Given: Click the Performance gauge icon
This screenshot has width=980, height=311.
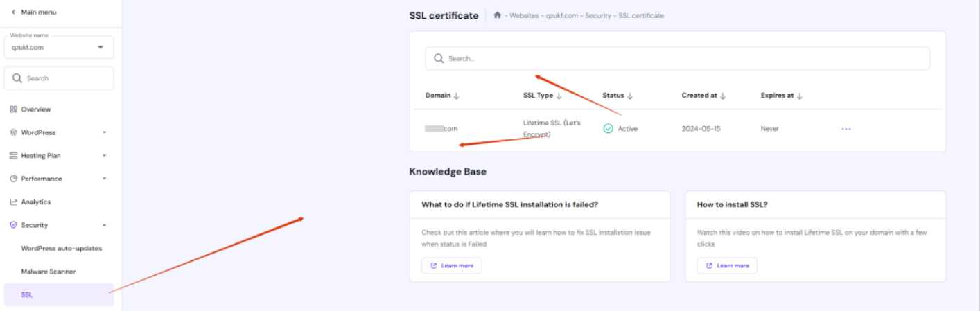Looking at the screenshot, I should click(13, 179).
